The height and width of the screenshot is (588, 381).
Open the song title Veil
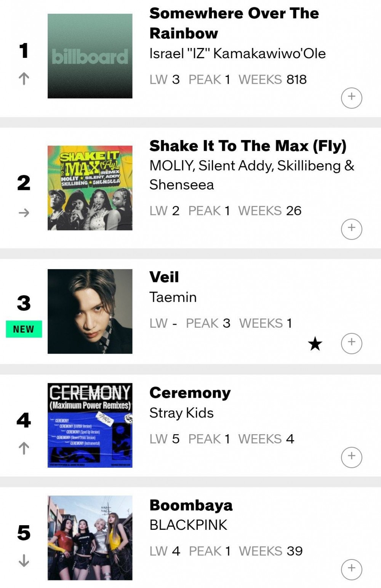tap(164, 277)
